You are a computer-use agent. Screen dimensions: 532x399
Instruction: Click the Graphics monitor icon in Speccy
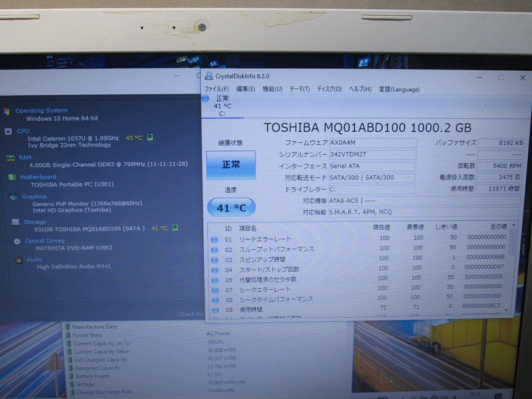pyautogui.click(x=14, y=197)
